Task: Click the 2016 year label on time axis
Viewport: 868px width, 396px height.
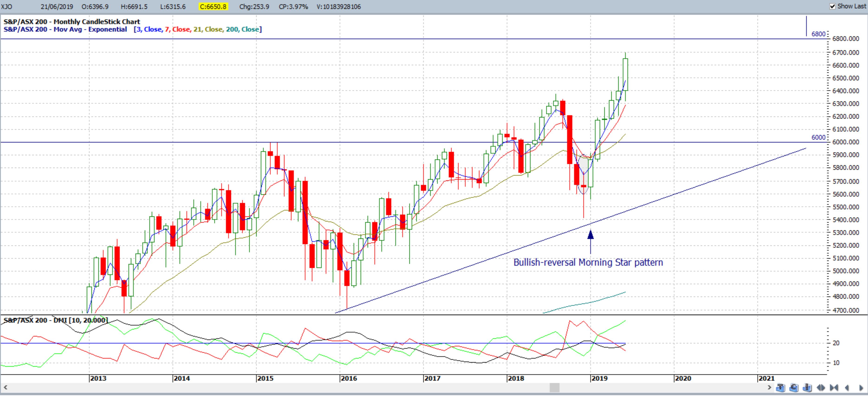Action: tap(349, 378)
